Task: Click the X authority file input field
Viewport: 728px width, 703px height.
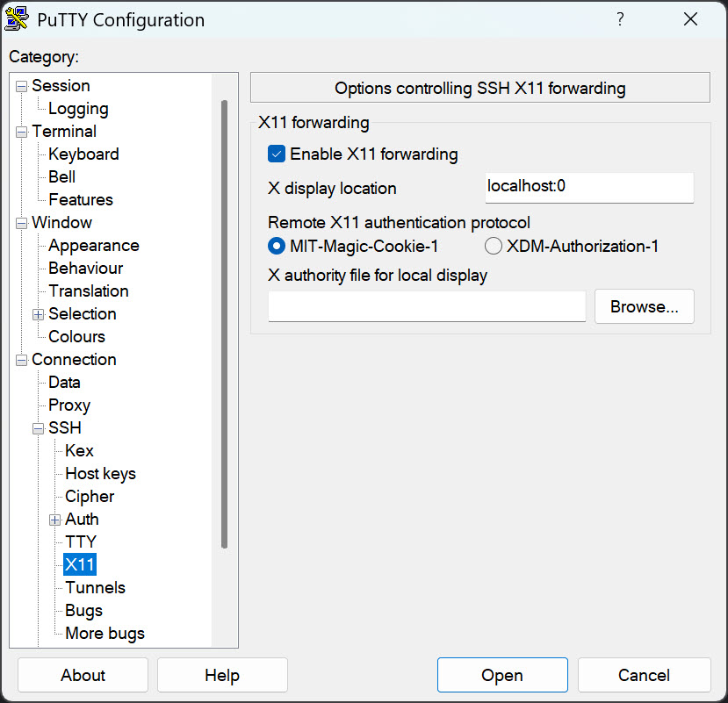Action: 426,307
